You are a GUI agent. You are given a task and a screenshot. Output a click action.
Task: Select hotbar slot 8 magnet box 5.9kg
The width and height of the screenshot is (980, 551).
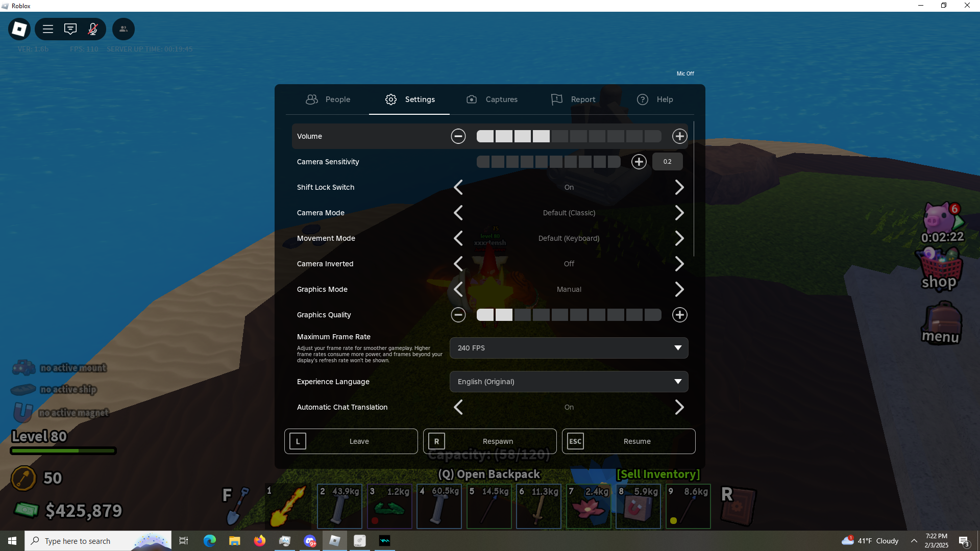pyautogui.click(x=638, y=506)
